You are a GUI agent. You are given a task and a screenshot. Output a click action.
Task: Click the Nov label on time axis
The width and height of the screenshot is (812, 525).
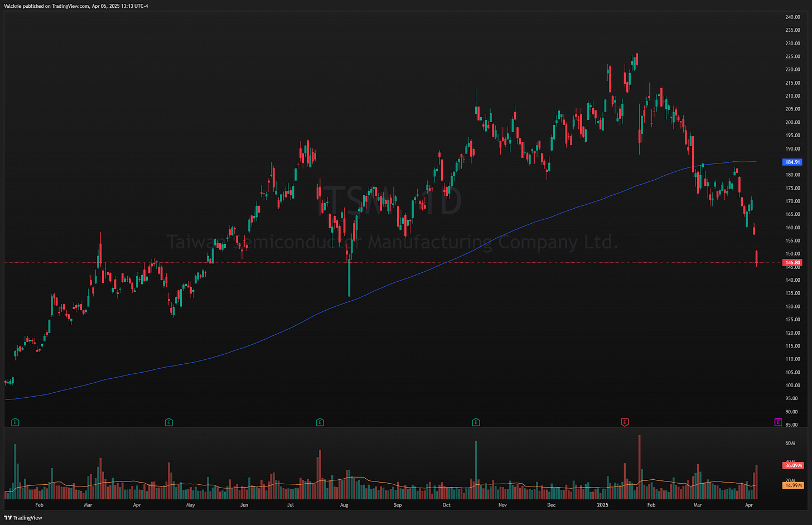(x=502, y=505)
